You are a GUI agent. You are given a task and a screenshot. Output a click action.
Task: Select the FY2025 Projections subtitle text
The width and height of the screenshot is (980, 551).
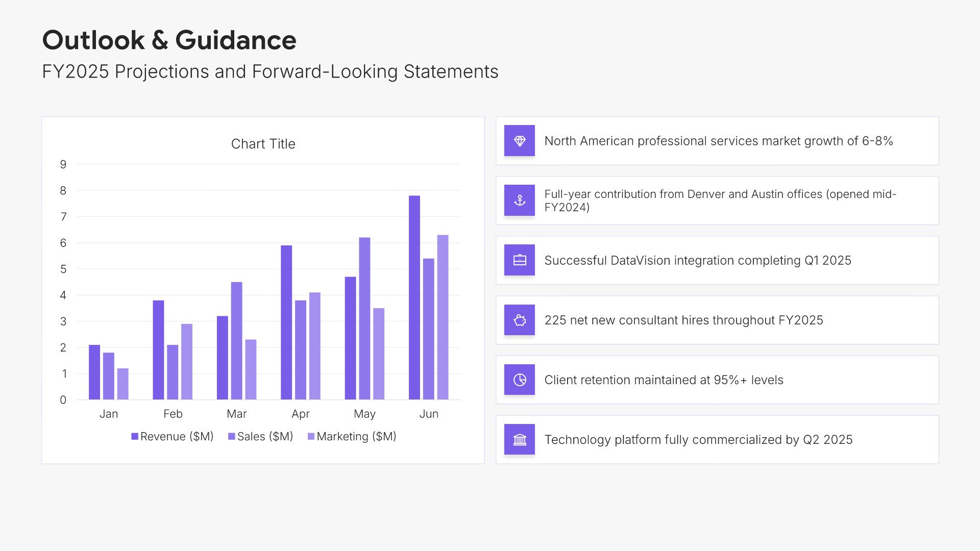tap(270, 71)
